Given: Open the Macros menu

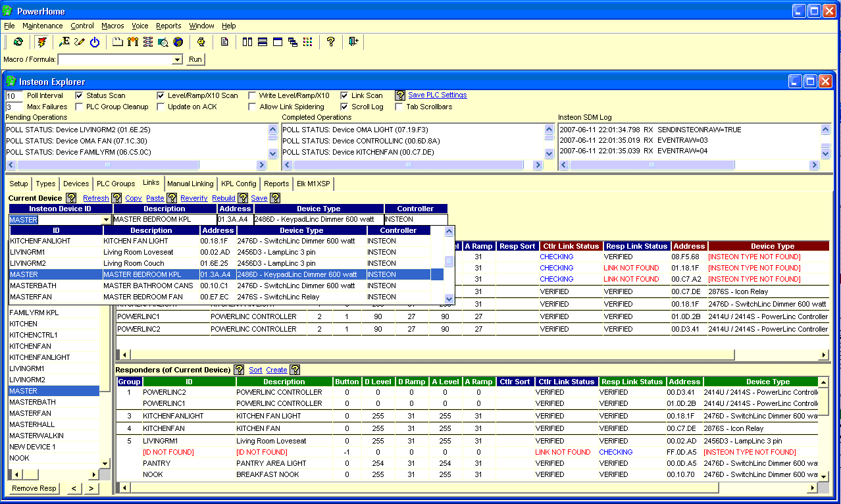Looking at the screenshot, I should pyautogui.click(x=113, y=26).
